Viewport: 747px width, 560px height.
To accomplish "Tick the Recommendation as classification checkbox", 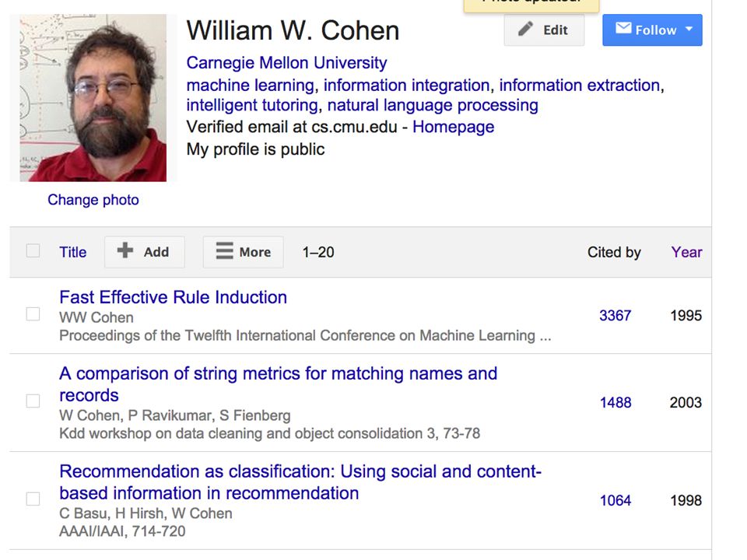I will click(x=33, y=499).
